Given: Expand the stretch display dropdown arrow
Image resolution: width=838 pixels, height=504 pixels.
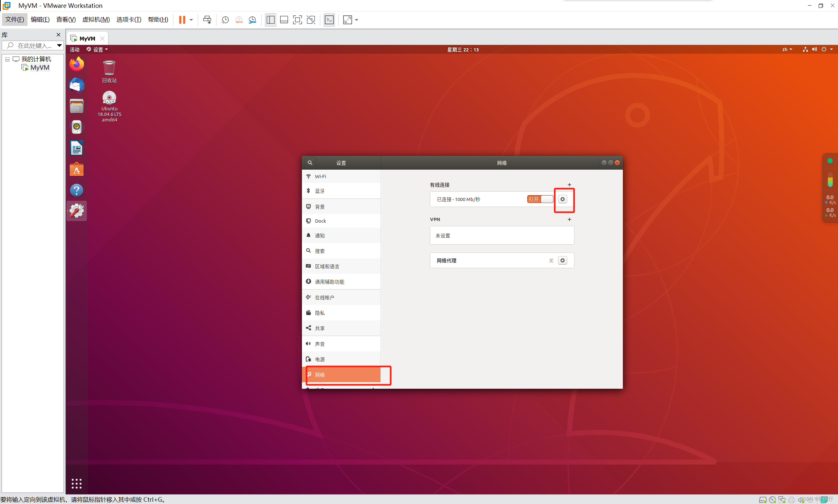Looking at the screenshot, I should click(x=357, y=20).
